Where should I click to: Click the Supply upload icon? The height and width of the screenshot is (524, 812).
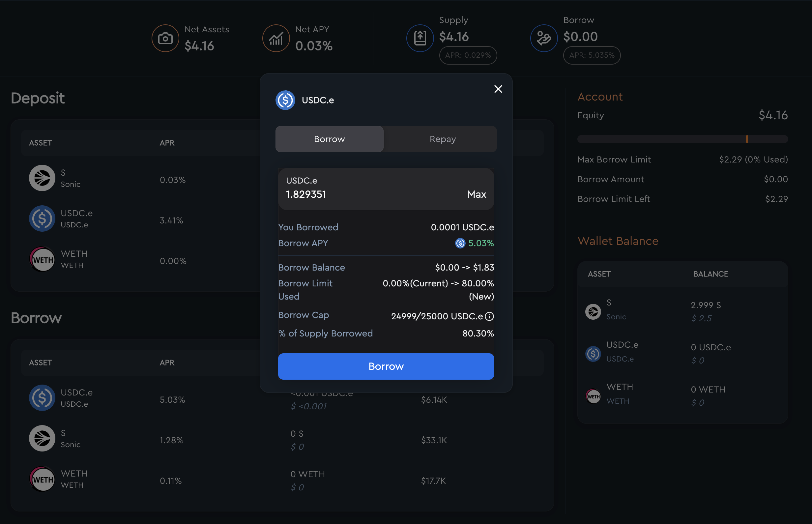click(420, 38)
